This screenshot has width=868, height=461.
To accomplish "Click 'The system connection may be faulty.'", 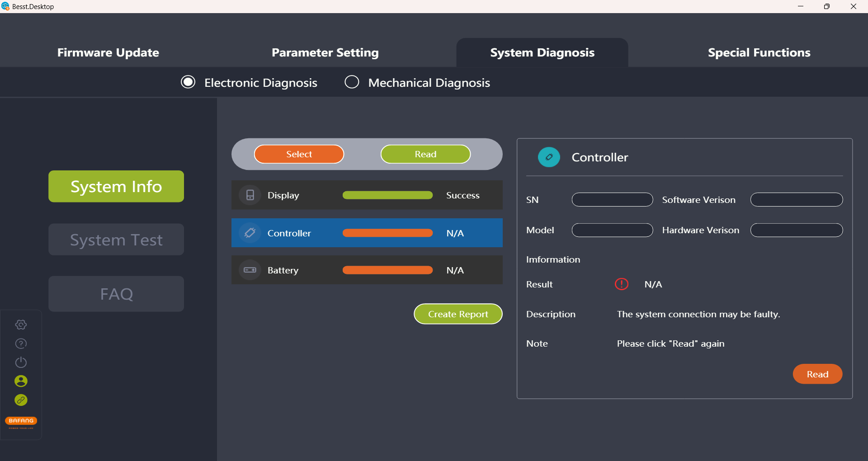I will [698, 314].
